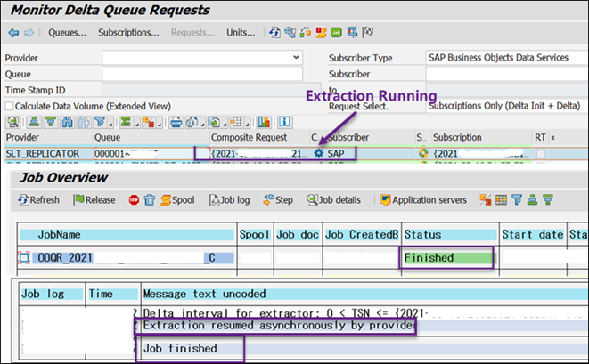Select the ODQR_2021 job row checkbox
The image size is (589, 364).
click(24, 258)
